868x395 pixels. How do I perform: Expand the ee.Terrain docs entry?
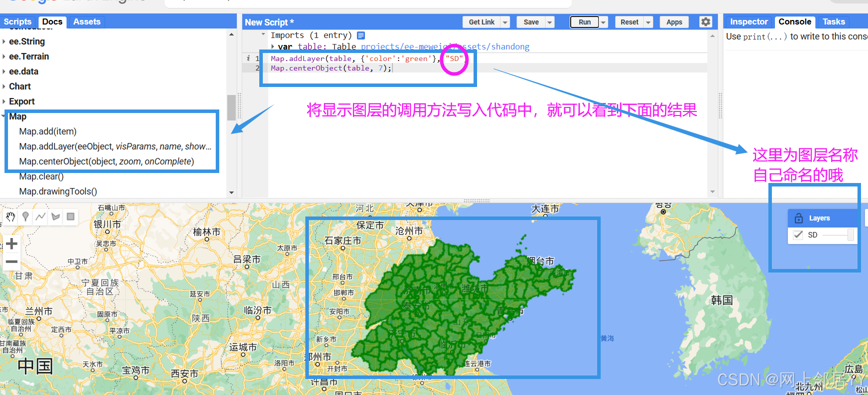tap(4, 56)
